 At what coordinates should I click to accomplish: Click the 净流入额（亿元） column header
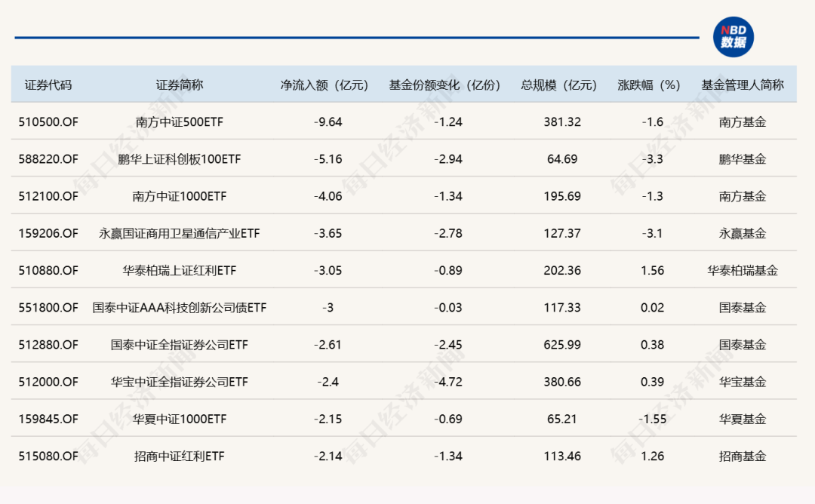click(x=324, y=85)
